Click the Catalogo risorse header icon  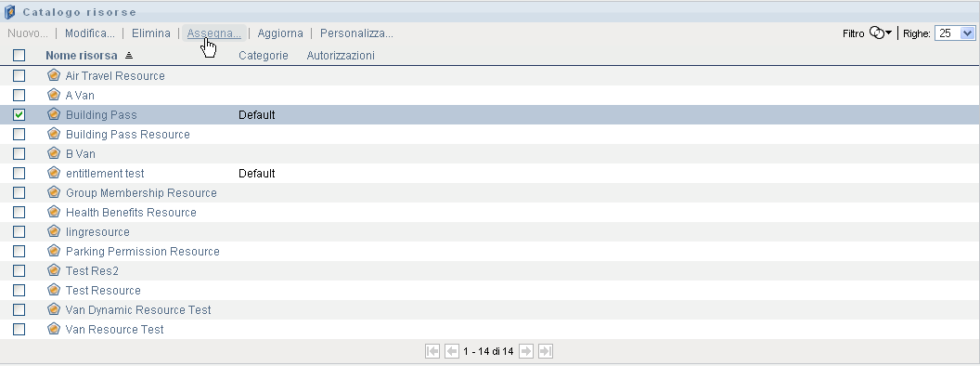(9, 12)
